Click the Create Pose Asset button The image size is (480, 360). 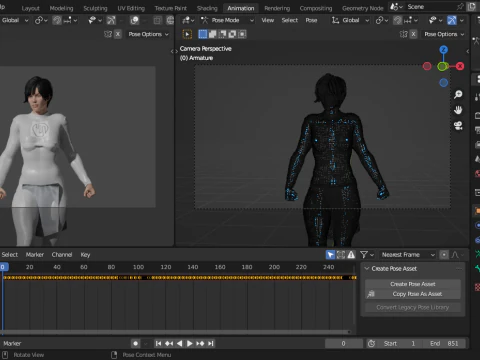(413, 284)
